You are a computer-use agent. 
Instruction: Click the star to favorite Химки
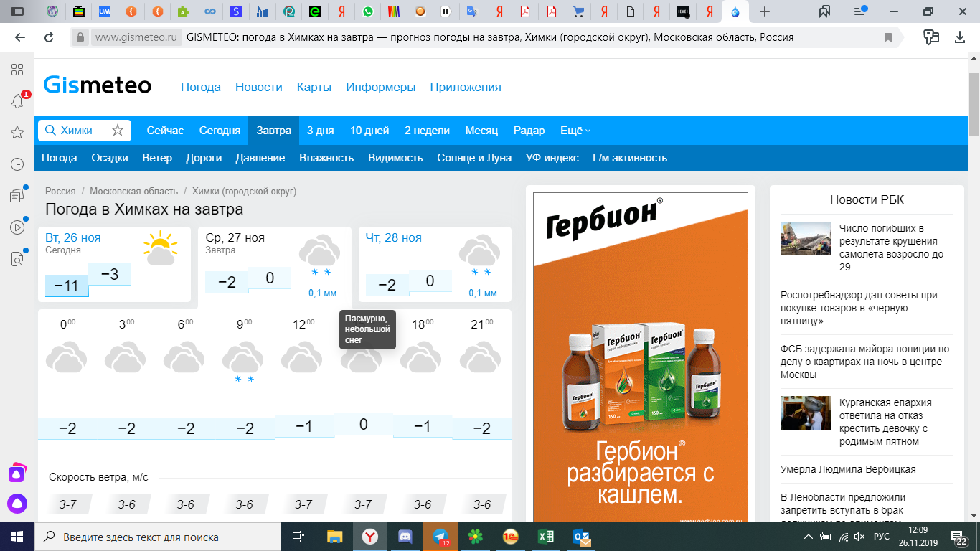118,131
